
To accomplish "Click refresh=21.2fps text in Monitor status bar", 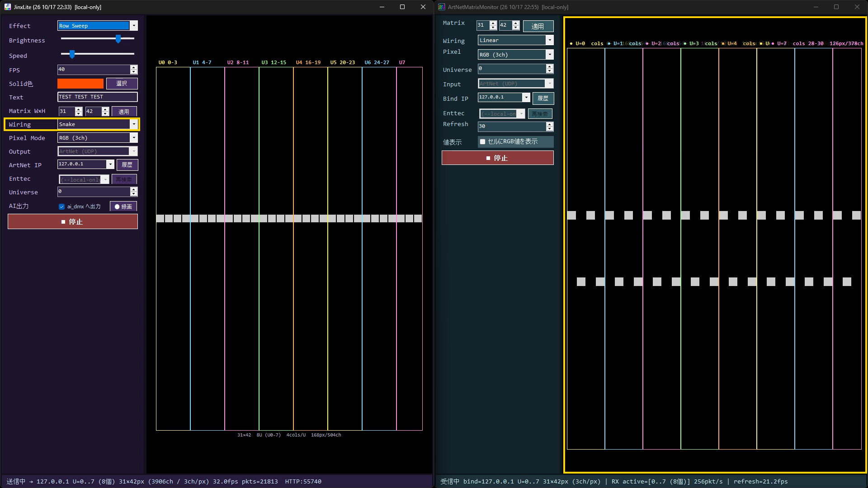I will click(760, 482).
